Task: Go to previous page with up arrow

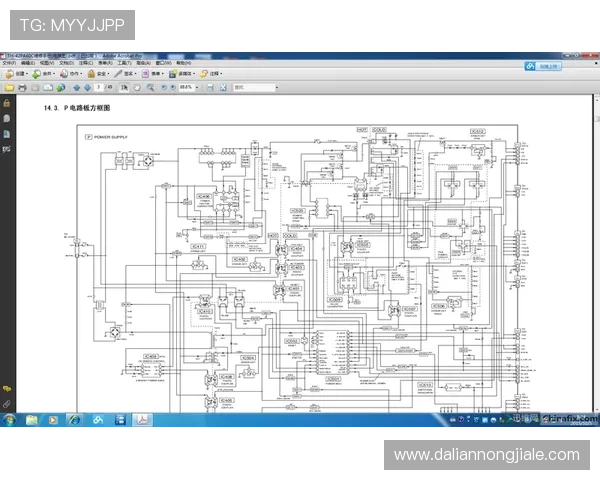Action: [75, 87]
